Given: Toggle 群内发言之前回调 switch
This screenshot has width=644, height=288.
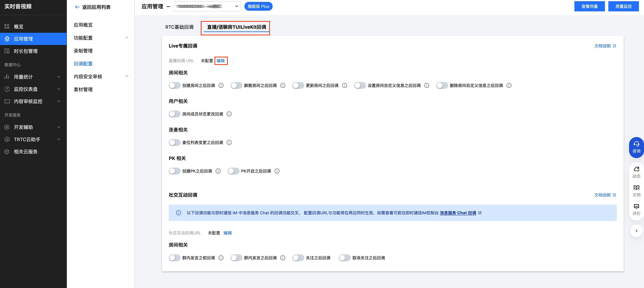Looking at the screenshot, I should 174,258.
